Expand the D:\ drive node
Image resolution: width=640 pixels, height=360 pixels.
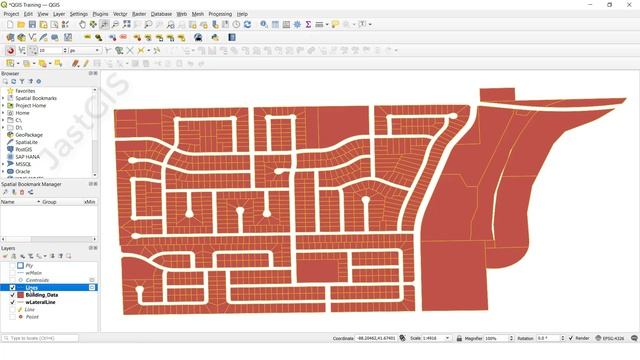pos(3,128)
